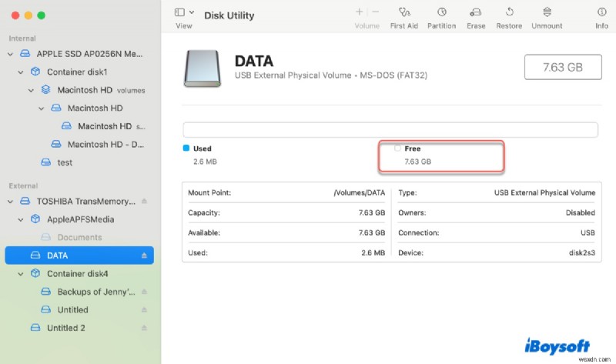Click the green window zoom button
The height and width of the screenshot is (364, 616).
42,15
